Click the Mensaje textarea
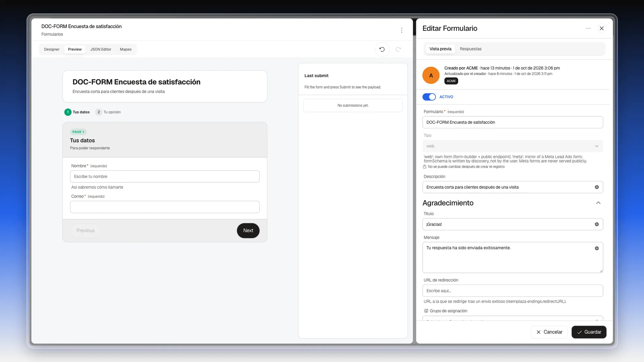The width and height of the screenshot is (644, 362). pos(513,257)
